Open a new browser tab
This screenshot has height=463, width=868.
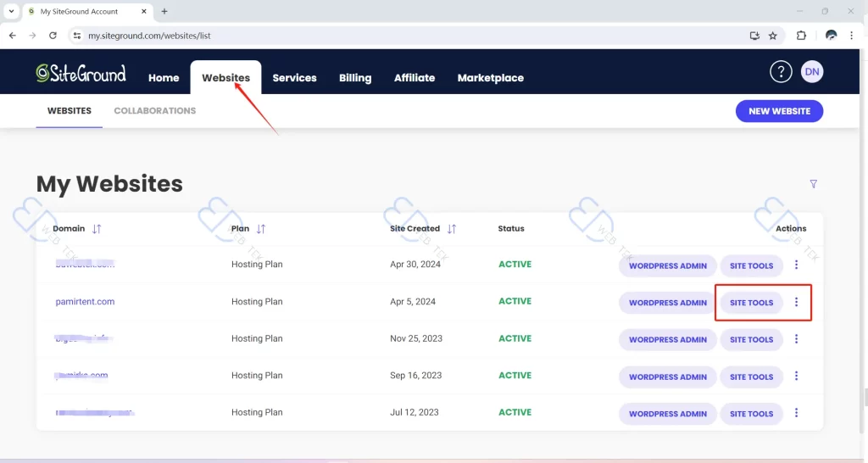(x=164, y=11)
